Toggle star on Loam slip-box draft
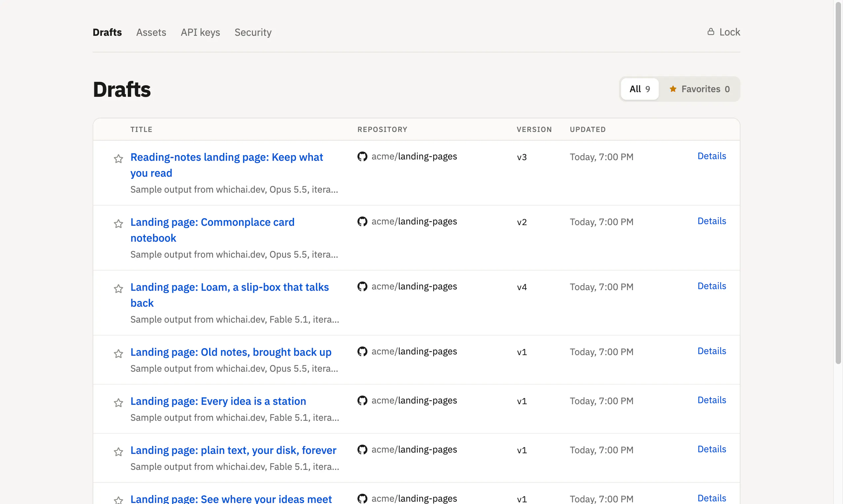Screen dimensions: 843x504 (118, 289)
